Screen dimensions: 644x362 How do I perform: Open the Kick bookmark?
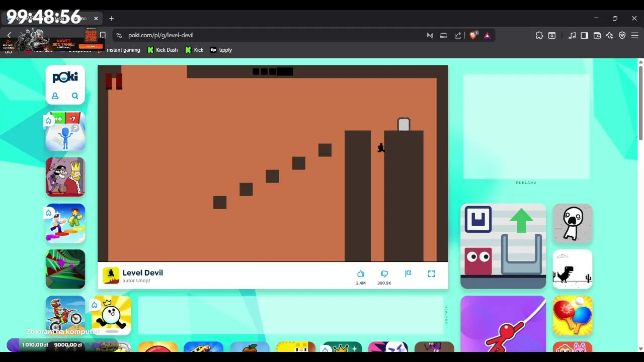(194, 50)
